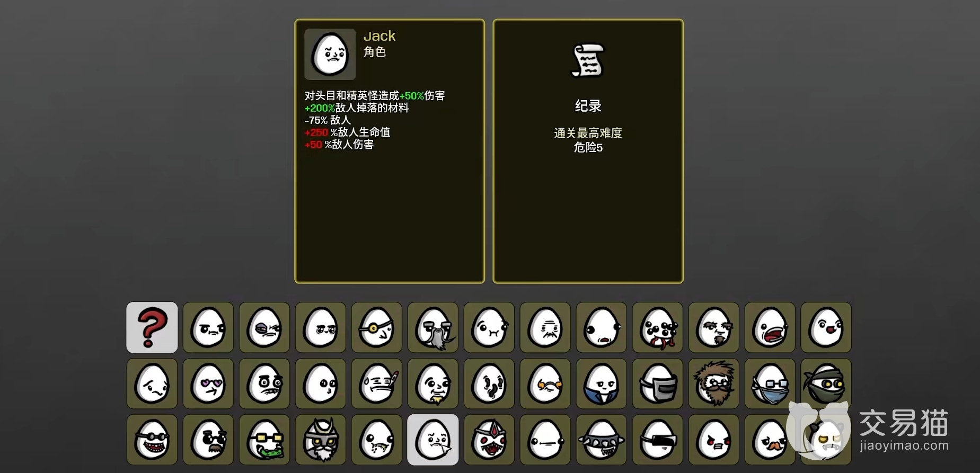The image size is (980, 473).
Task: Open the scroll icon records panel
Action: pyautogui.click(x=588, y=60)
